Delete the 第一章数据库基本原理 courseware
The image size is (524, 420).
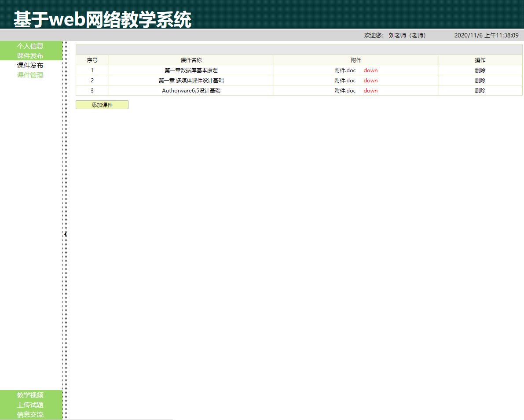click(x=480, y=70)
